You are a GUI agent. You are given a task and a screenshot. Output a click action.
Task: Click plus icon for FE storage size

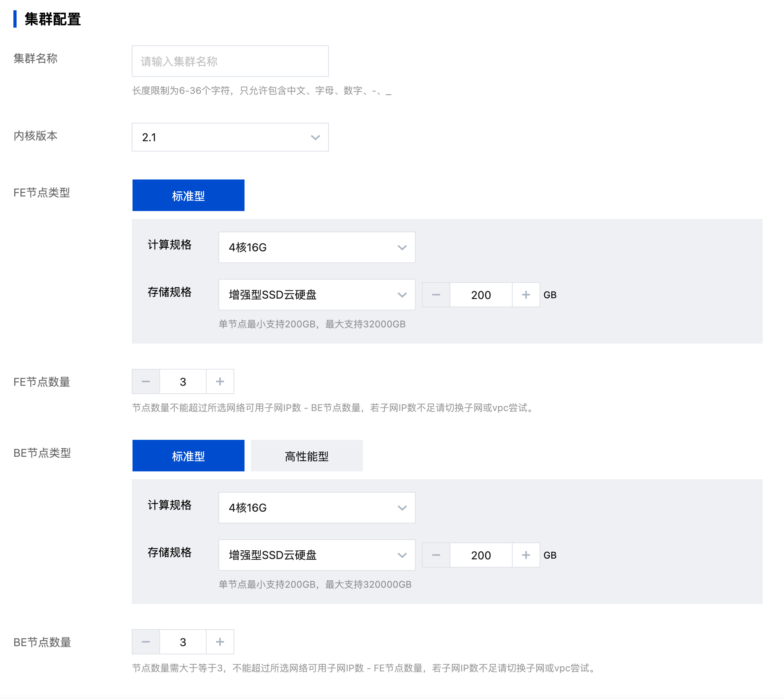526,295
